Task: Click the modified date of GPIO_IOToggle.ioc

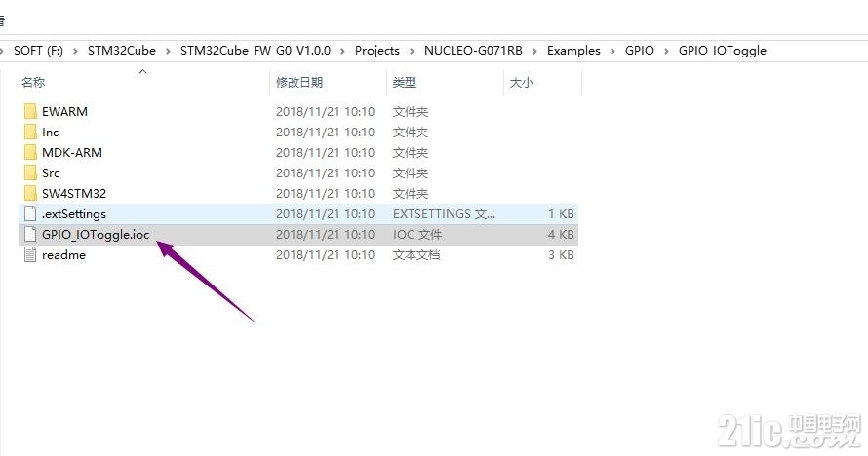Action: pos(325,235)
